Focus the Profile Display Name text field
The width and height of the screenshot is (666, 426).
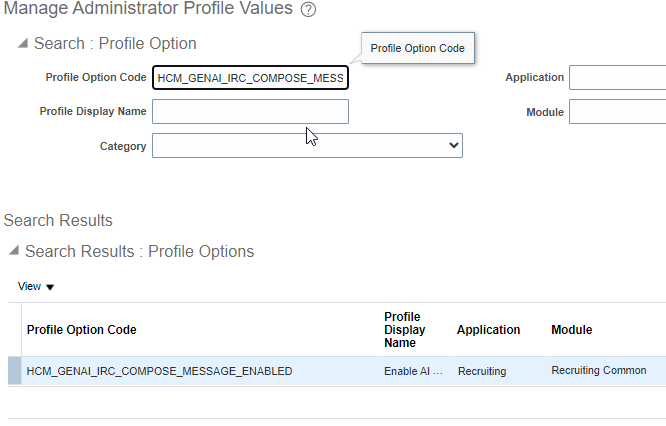(x=250, y=112)
